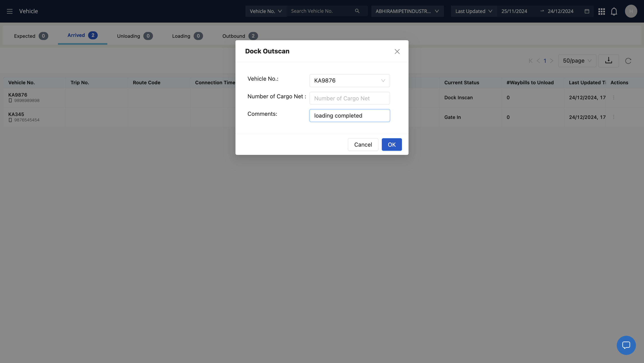Image resolution: width=644 pixels, height=363 pixels.
Task: Go to next page arrow
Action: (x=551, y=61)
